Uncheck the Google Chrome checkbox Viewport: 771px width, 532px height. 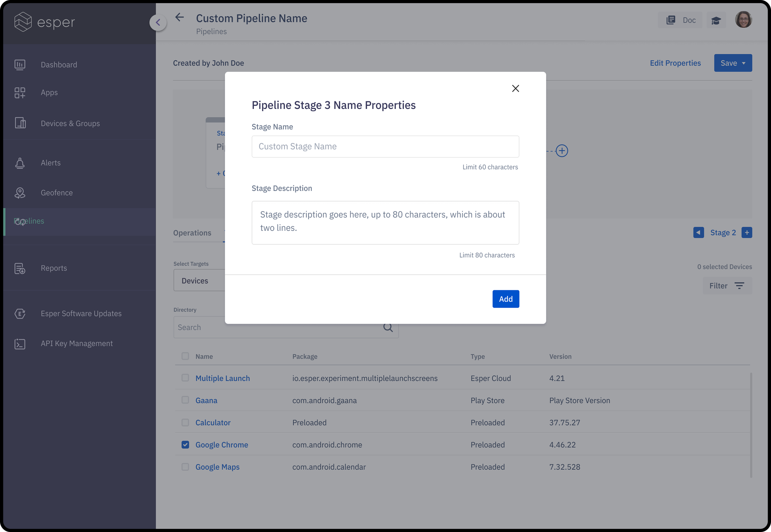[185, 445]
